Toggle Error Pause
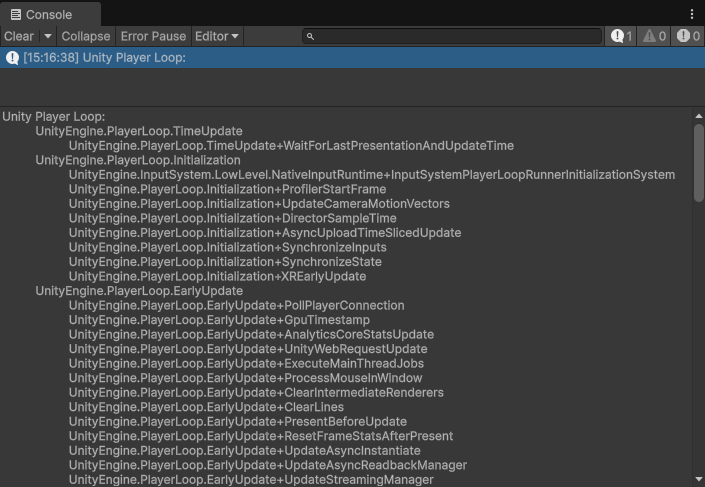This screenshot has height=487, width=705. click(153, 36)
